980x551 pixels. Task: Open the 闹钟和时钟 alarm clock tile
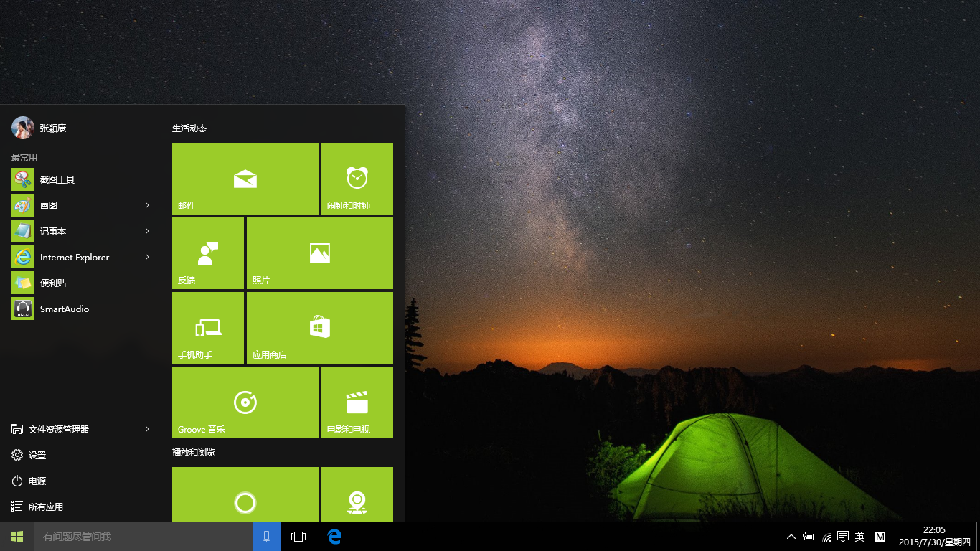(357, 179)
